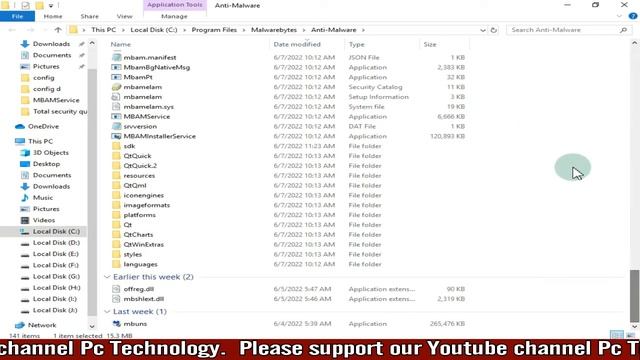The height and width of the screenshot is (360, 640).
Task: Go up one folder level arrow
Action: 58,30
